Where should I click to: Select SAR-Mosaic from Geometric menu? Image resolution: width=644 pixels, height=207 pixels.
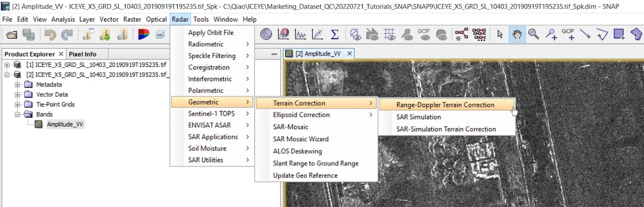[x=317, y=127]
